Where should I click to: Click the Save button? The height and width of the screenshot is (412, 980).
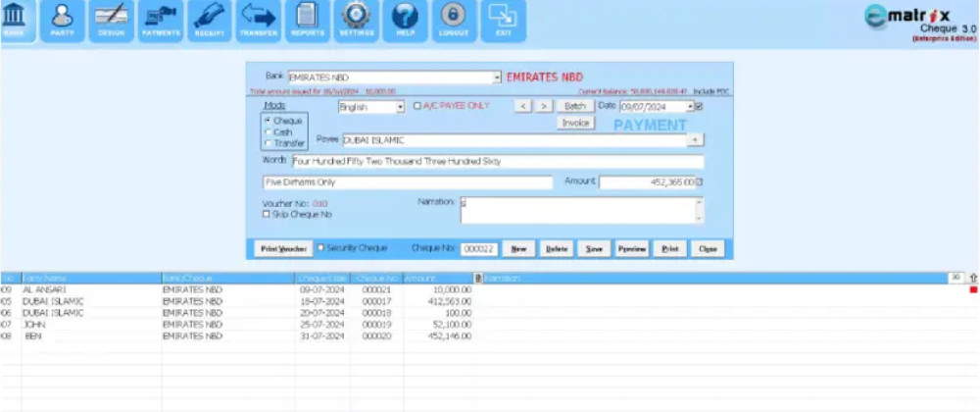(594, 249)
